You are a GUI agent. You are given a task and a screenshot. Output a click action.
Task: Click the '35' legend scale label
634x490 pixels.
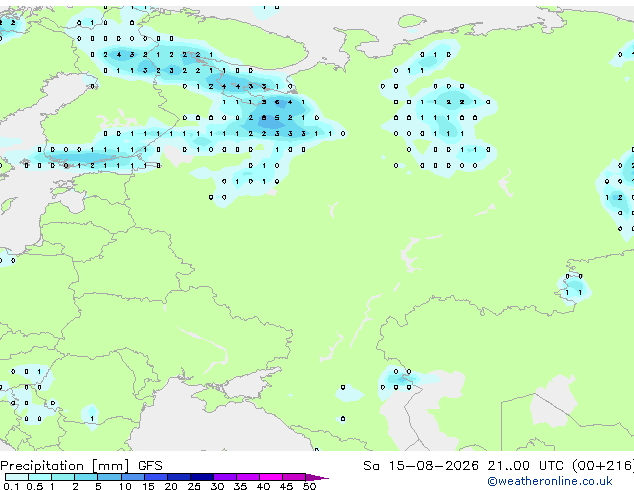coord(240,486)
